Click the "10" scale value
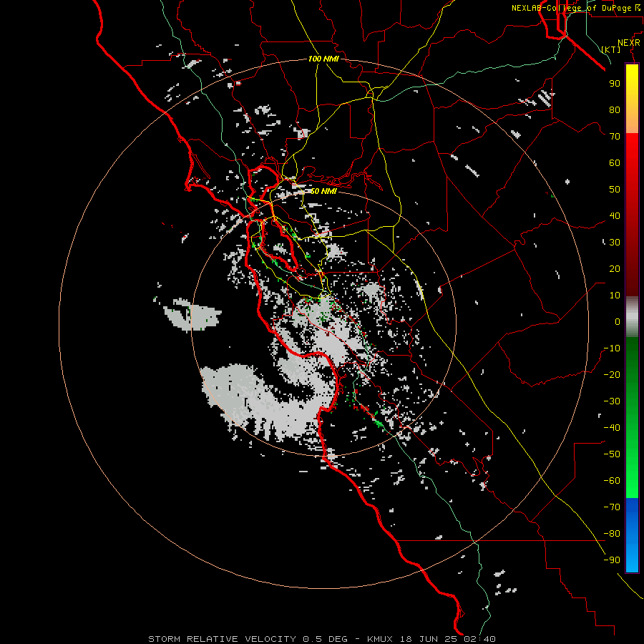 pyautogui.click(x=615, y=296)
